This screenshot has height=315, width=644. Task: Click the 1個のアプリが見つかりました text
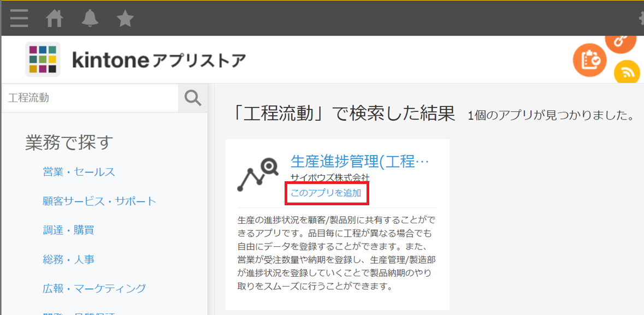pyautogui.click(x=550, y=115)
